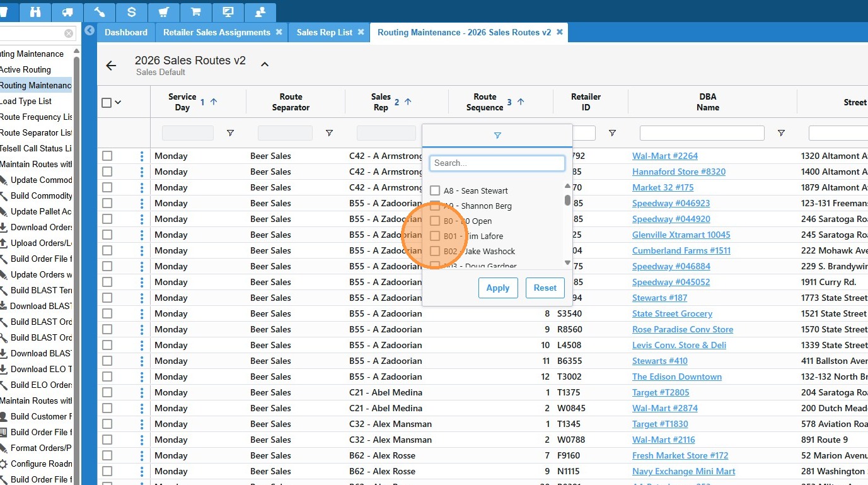Image resolution: width=868 pixels, height=485 pixels.
Task: Open the delivery truck module icon
Action: click(67, 11)
